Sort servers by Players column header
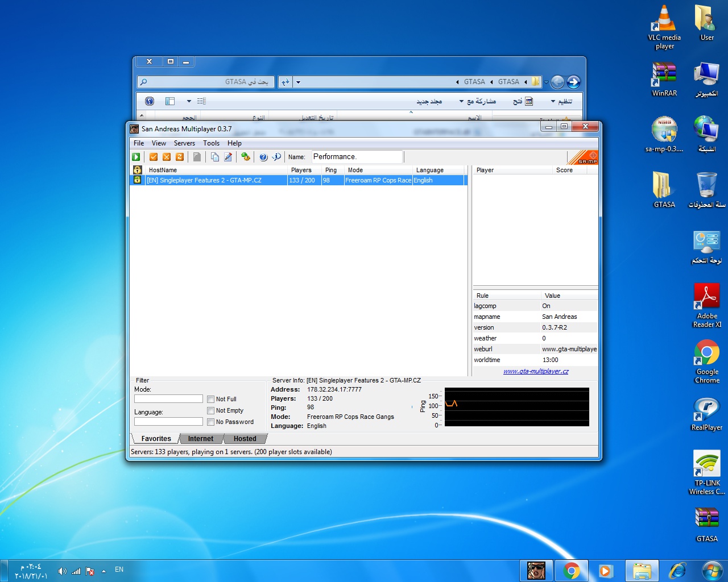This screenshot has width=728, height=582. tap(305, 170)
